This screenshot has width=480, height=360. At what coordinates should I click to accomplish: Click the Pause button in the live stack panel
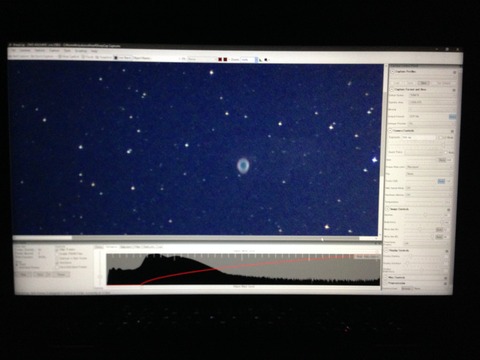61,274
